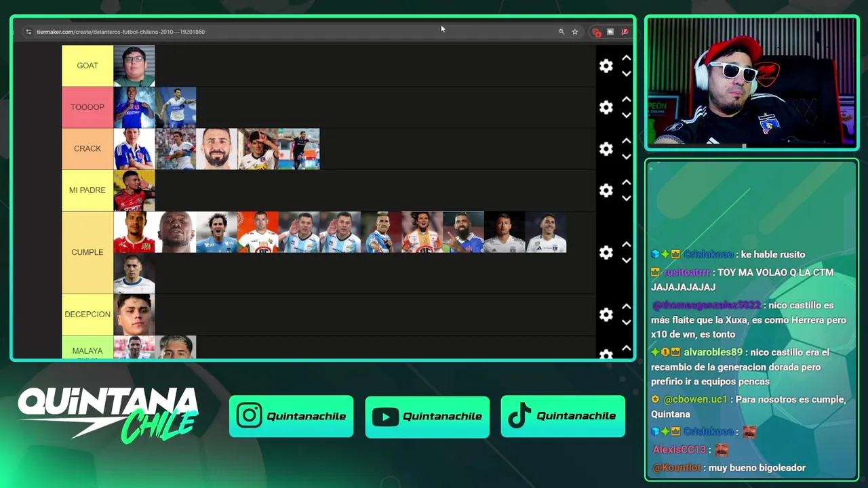
Task: Select the GOAT tier yellow label
Action: pos(87,66)
